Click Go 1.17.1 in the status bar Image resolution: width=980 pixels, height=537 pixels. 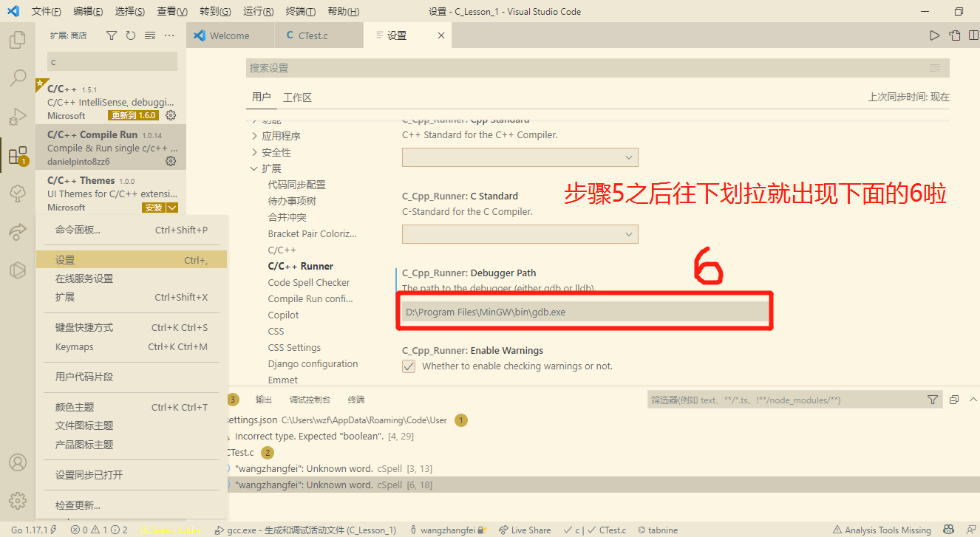[x=33, y=530]
